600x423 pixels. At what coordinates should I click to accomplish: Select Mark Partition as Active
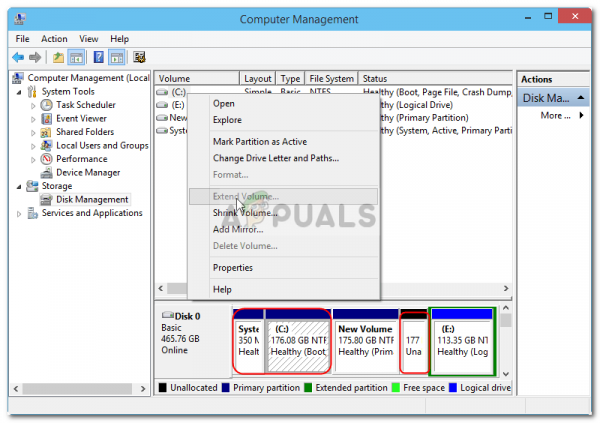[284, 142]
